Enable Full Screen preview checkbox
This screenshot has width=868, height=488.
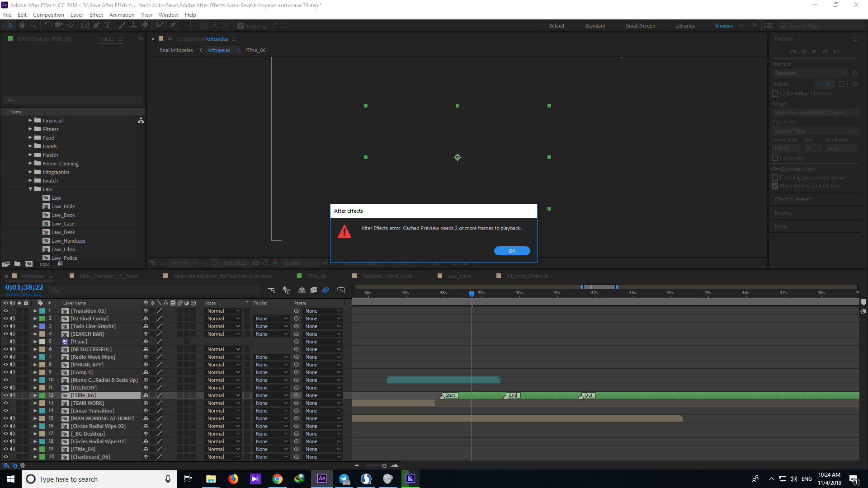coord(775,157)
